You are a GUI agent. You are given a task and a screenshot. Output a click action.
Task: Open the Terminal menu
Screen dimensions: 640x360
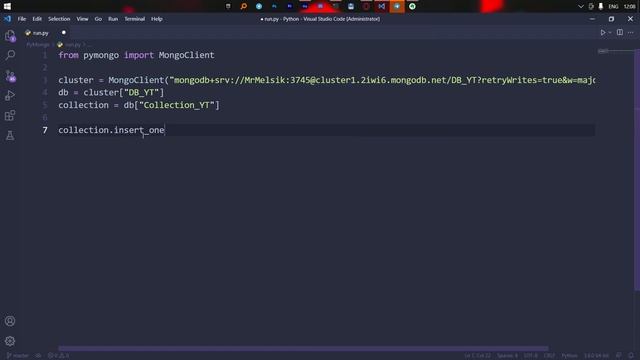click(x=135, y=19)
